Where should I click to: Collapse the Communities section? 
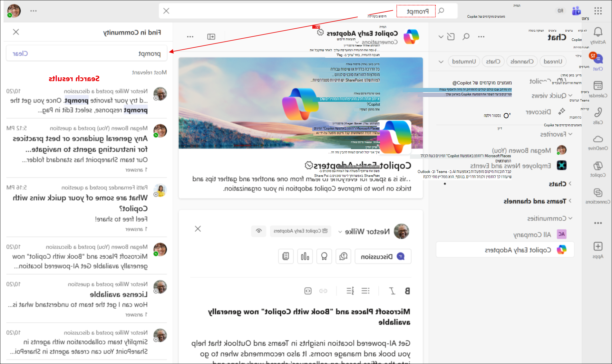570,218
